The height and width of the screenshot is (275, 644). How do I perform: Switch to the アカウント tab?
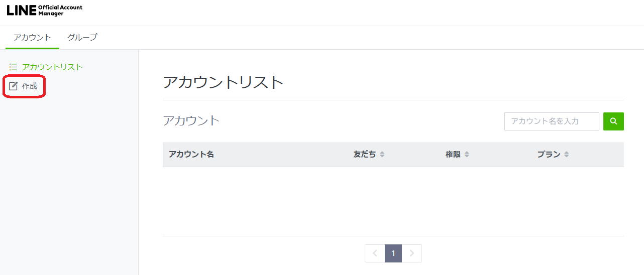(33, 37)
